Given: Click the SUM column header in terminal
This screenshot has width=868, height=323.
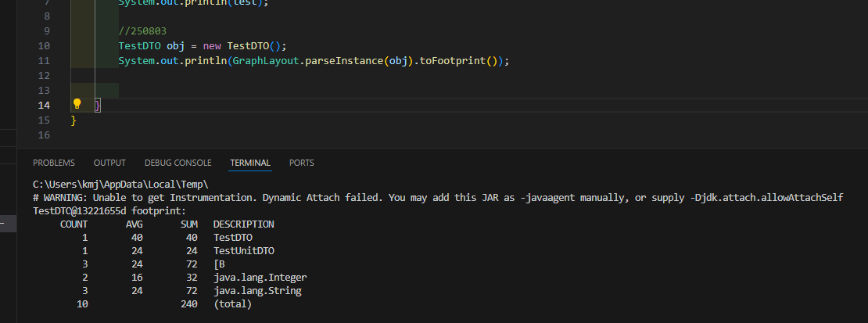Looking at the screenshot, I should click(189, 224).
